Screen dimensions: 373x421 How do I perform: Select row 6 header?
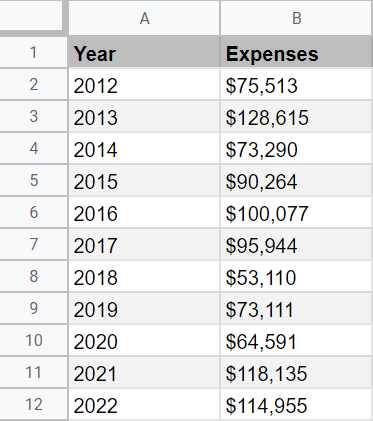[x=33, y=212]
